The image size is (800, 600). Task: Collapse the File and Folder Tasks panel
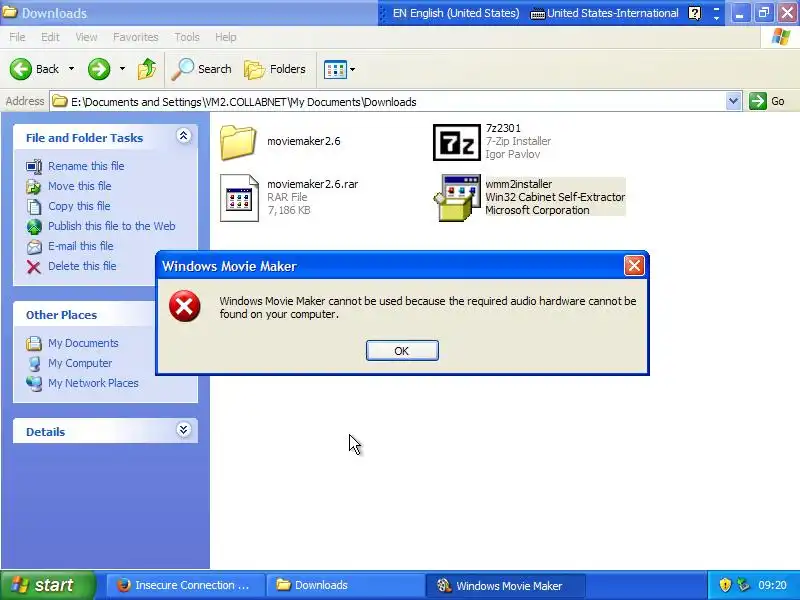[x=184, y=135]
